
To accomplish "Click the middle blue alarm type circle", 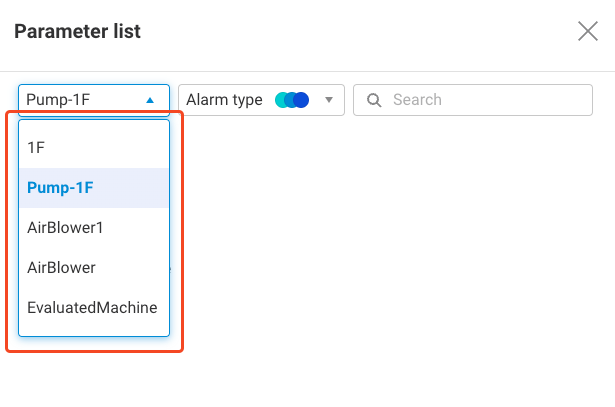I will click(x=291, y=100).
